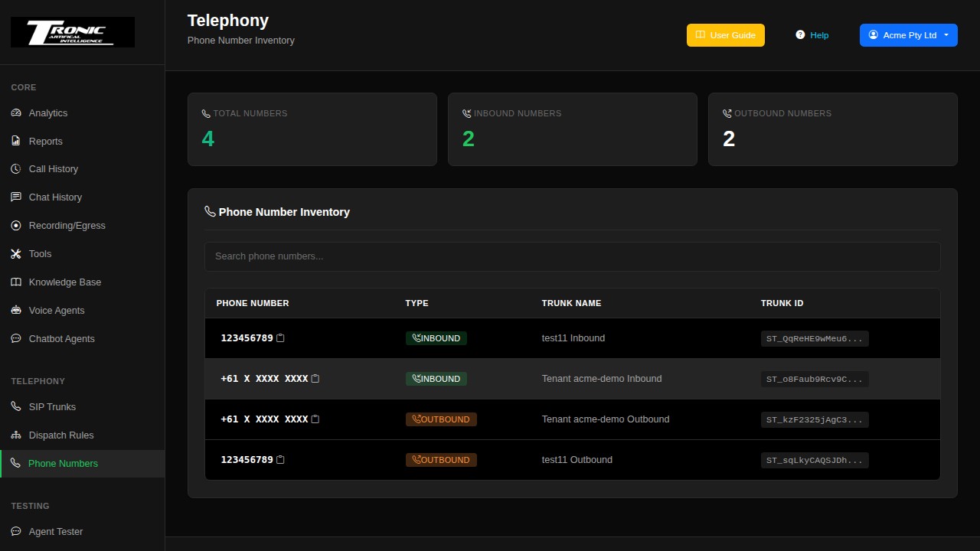Select "Tenant acme-demo Inbound" trunk name
This screenshot has width=980, height=551.
pyautogui.click(x=602, y=379)
